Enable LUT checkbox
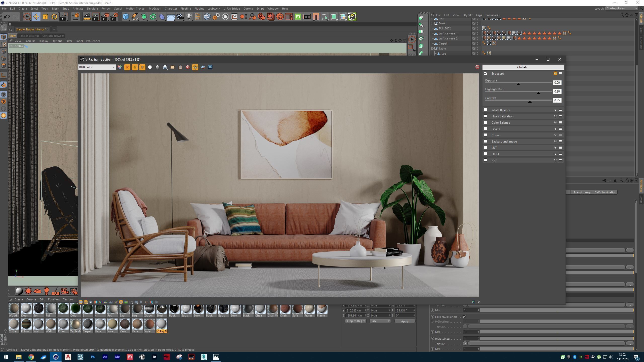The height and width of the screenshot is (362, 644). pos(486,148)
